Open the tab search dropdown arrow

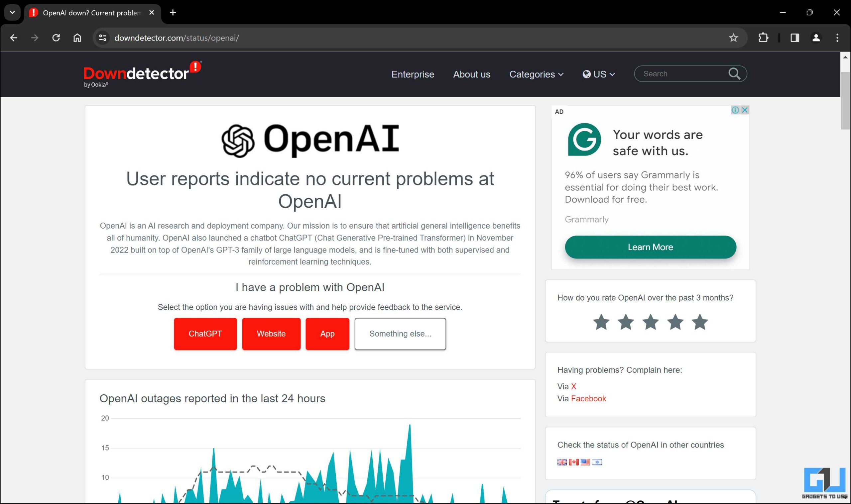(x=13, y=13)
